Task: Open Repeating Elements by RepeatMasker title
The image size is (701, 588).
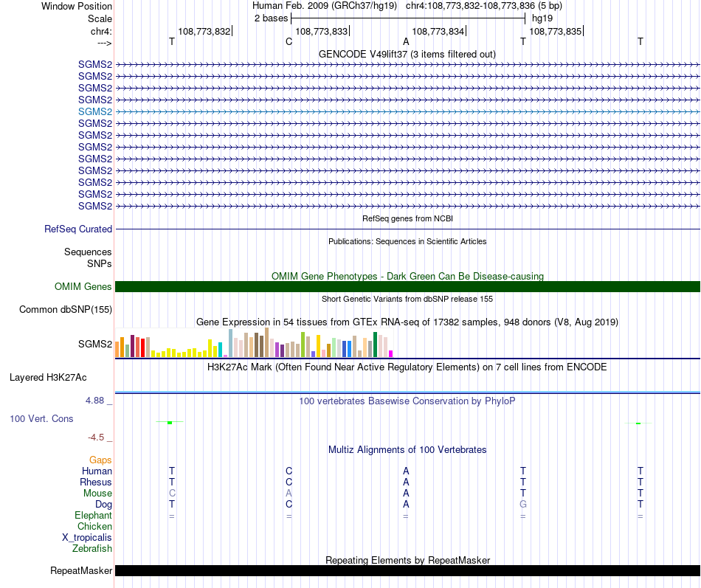Action: (408, 560)
